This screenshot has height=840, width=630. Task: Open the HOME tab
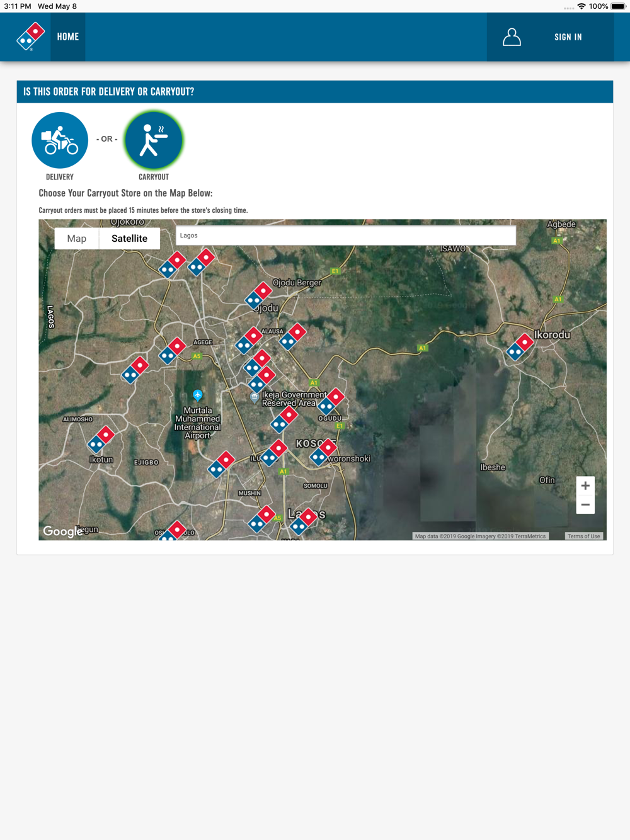click(x=68, y=37)
